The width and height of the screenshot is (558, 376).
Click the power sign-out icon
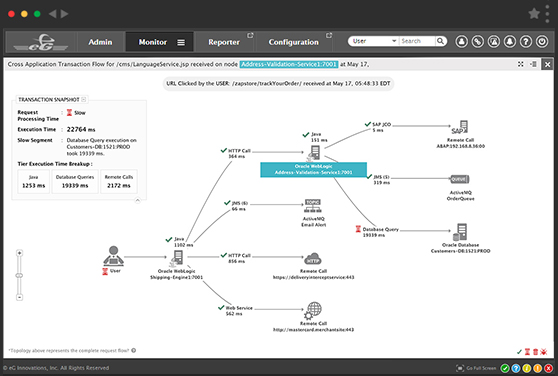click(542, 42)
